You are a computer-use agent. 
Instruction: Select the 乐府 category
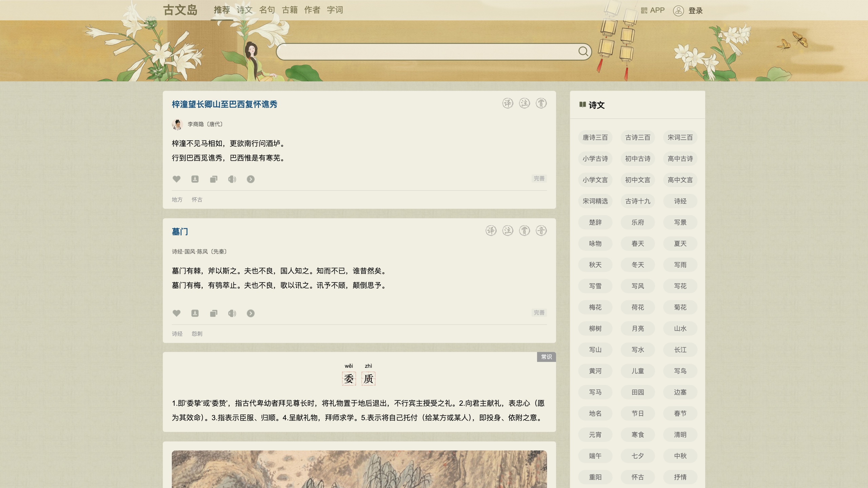tap(638, 222)
